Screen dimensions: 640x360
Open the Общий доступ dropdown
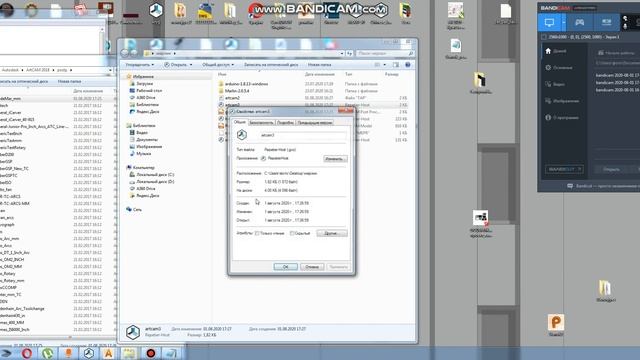click(x=218, y=65)
